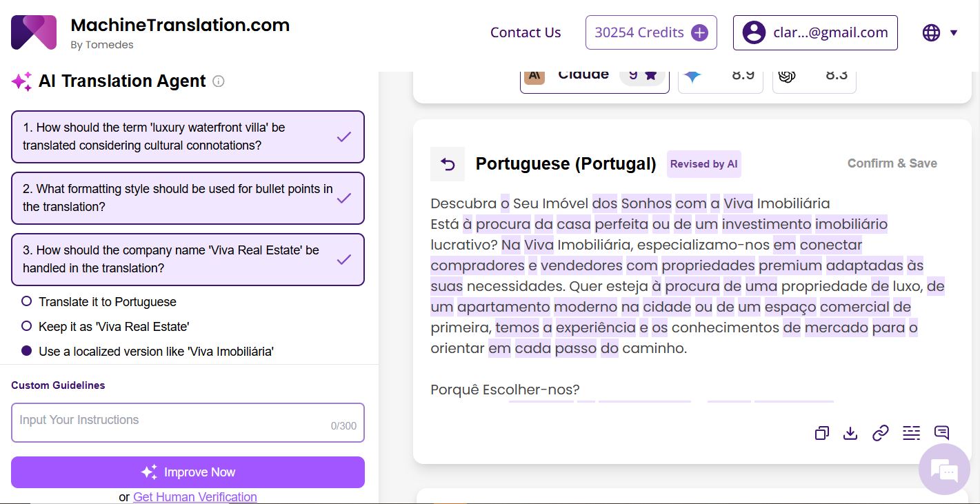
Task: Copy the translation using the copy icon
Action: (821, 433)
